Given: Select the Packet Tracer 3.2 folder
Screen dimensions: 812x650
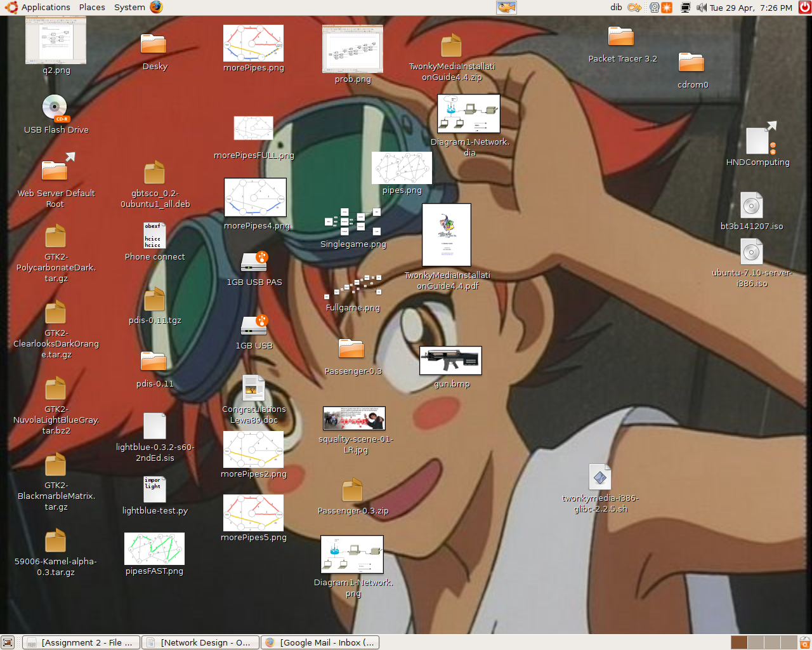Looking at the screenshot, I should (x=621, y=36).
